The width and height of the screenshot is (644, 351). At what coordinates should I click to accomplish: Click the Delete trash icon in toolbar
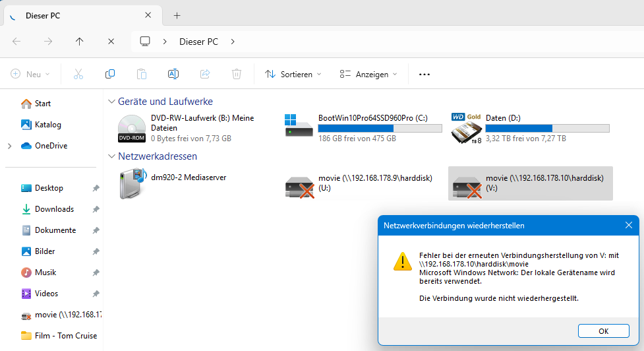(237, 75)
